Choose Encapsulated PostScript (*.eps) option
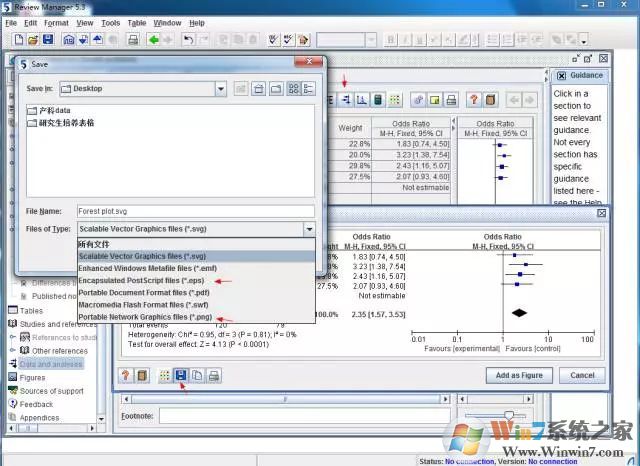 (x=148, y=281)
